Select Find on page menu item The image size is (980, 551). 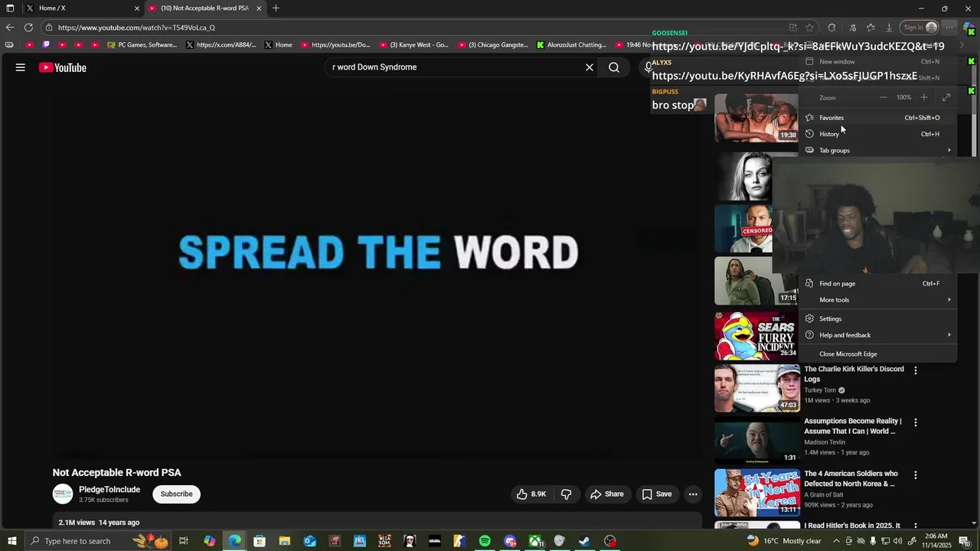click(877, 284)
